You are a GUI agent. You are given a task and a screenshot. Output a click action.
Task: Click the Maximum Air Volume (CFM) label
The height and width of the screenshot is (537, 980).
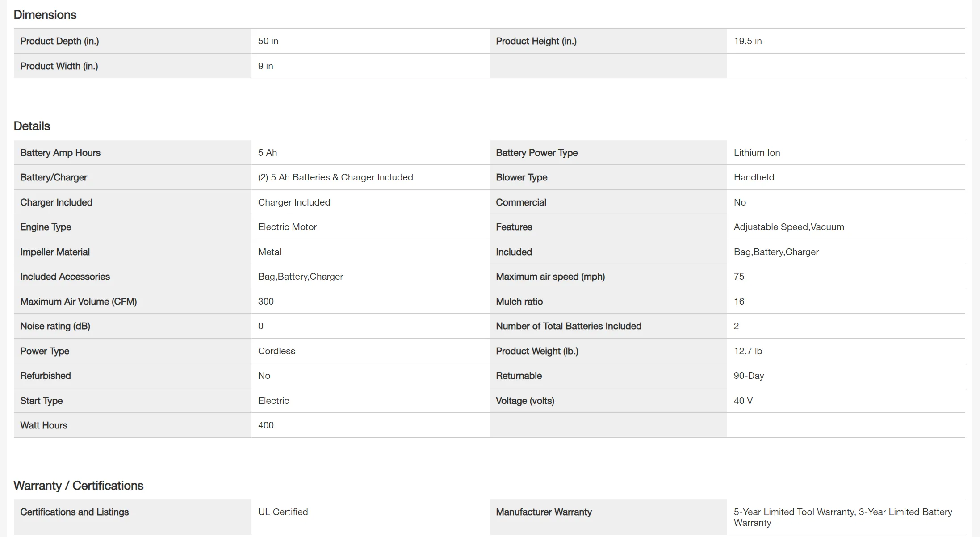(78, 302)
